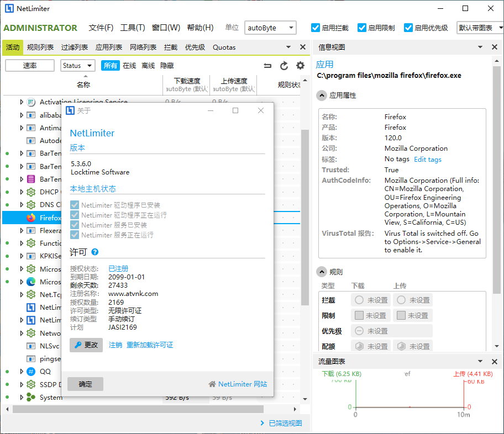
Task: Click the Function service gear icon
Action: (x=31, y=243)
